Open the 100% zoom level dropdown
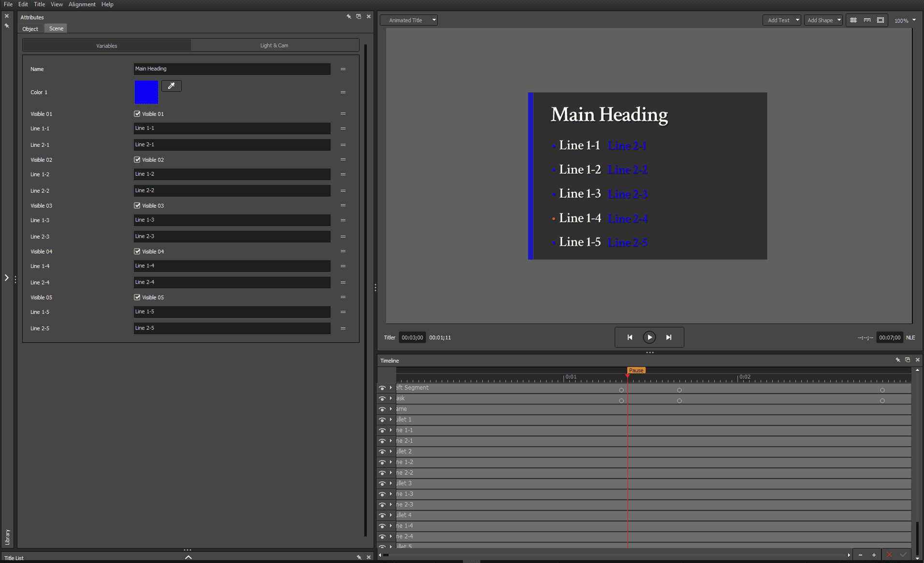The height and width of the screenshot is (563, 924). (x=905, y=20)
